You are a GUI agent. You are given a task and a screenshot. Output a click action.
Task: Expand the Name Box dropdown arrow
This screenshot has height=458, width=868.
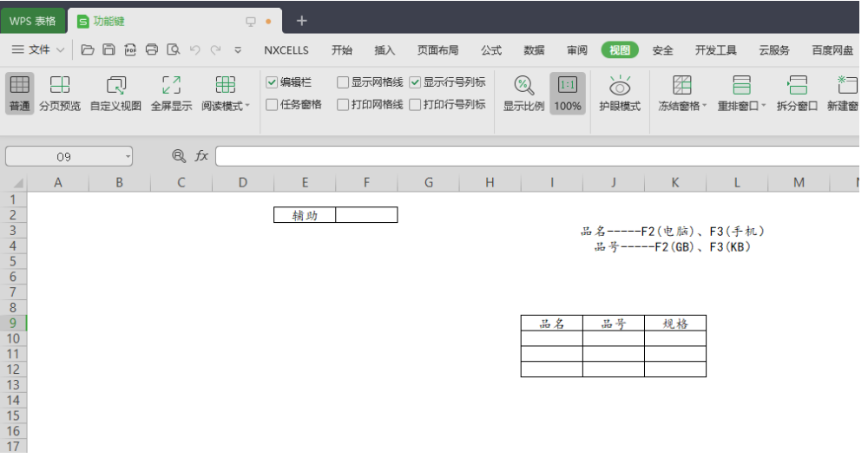pos(128,156)
